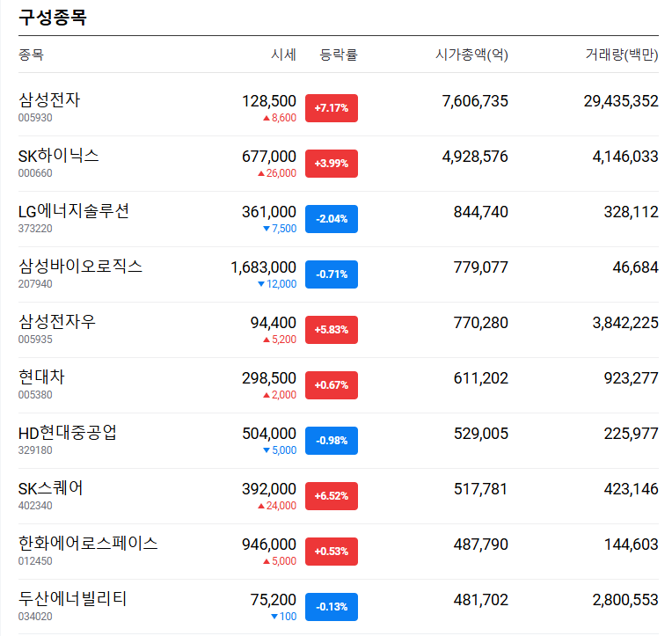Select the 1,683,000 price value

(x=264, y=267)
